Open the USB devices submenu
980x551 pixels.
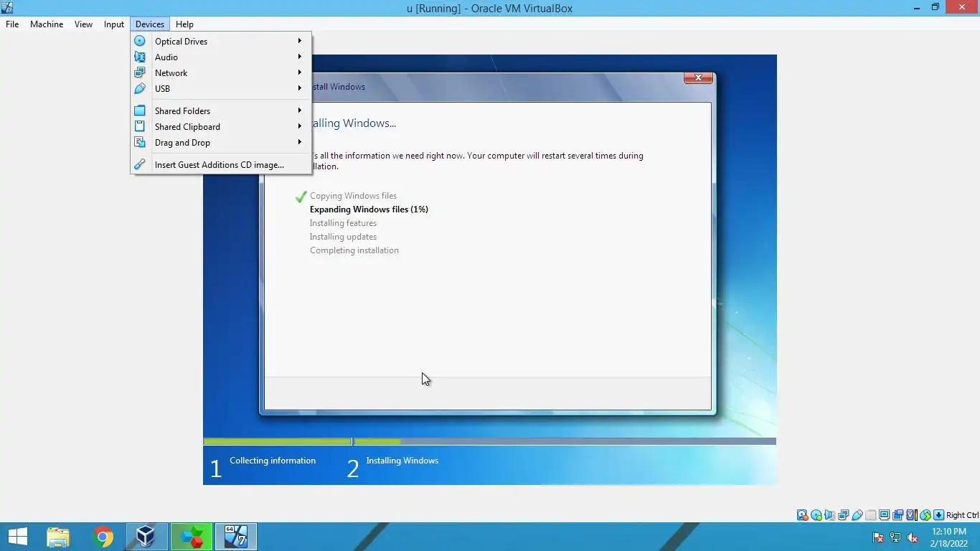coord(221,88)
